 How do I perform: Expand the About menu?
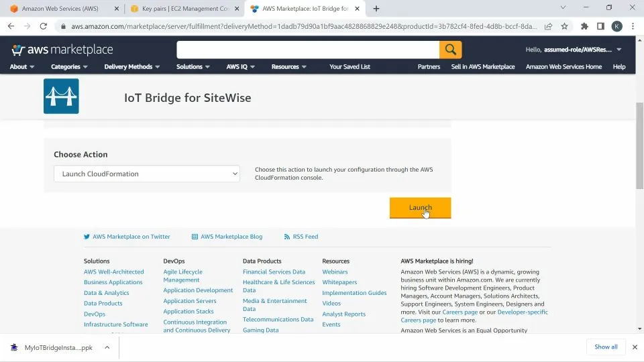[x=21, y=66]
